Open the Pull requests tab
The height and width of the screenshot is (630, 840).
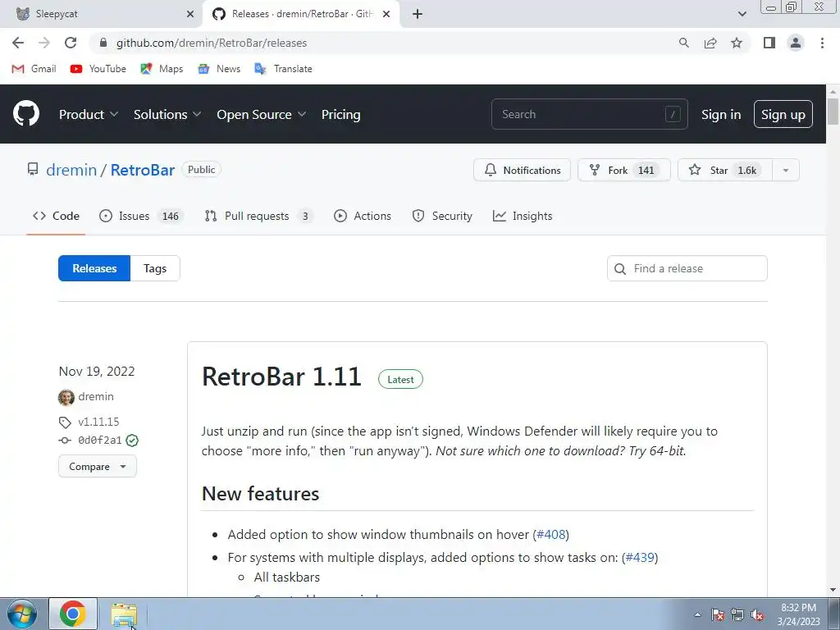pos(258,216)
